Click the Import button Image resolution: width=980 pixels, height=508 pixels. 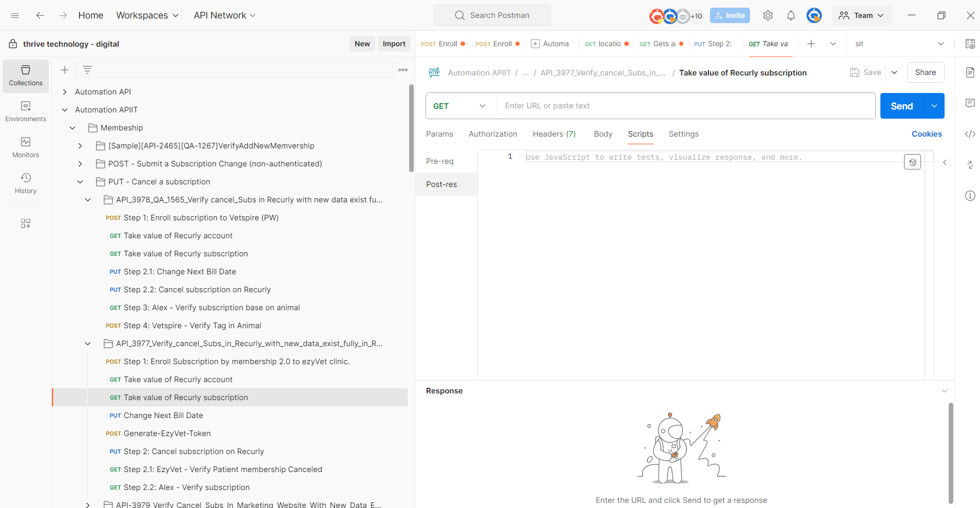click(x=394, y=44)
